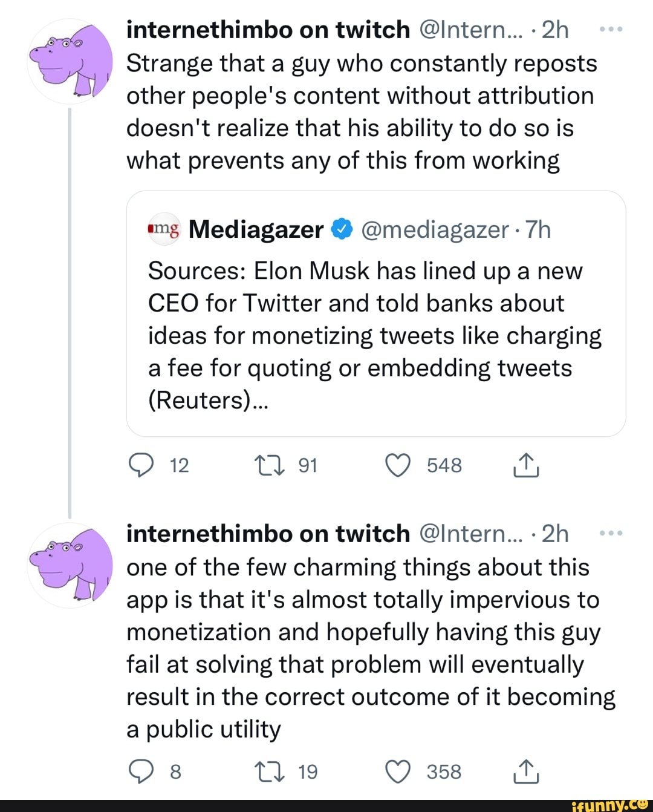Open internethimbo profile from first tweet name

[268, 30]
